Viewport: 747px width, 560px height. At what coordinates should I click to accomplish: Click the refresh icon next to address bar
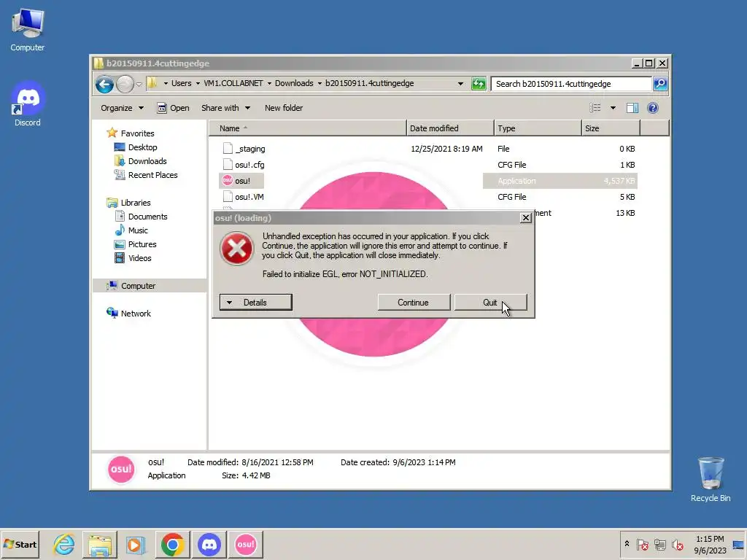(x=479, y=84)
